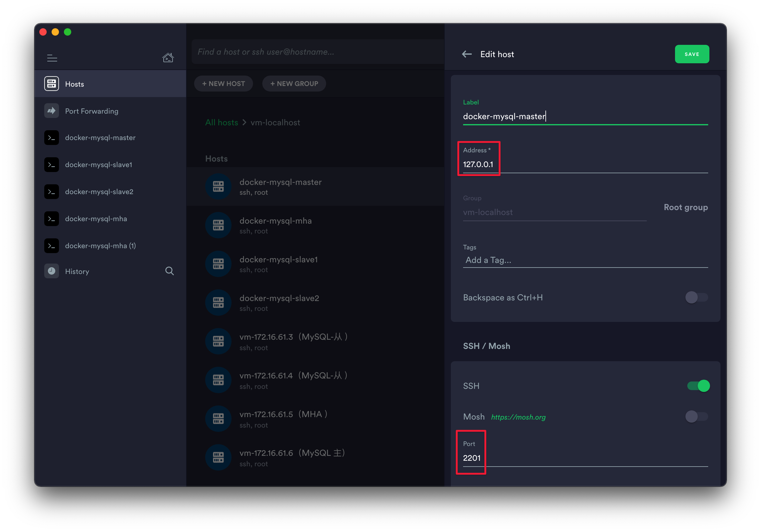Viewport: 761px width, 532px height.
Task: Click the vm-localhost breadcrumb
Action: (275, 123)
